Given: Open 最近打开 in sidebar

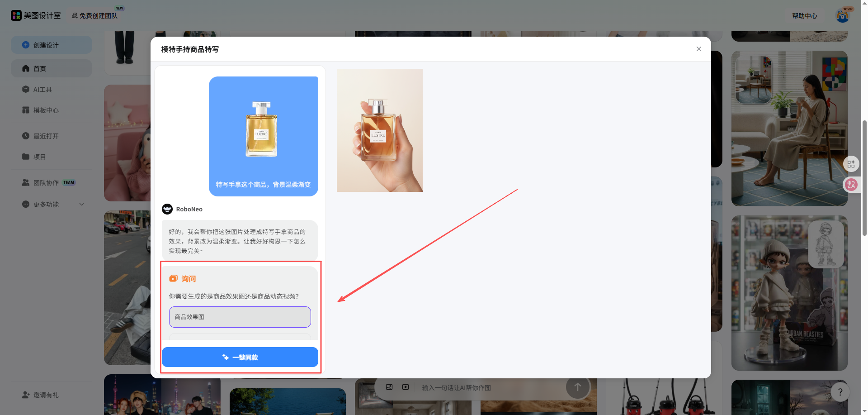Looking at the screenshot, I should click(x=52, y=136).
